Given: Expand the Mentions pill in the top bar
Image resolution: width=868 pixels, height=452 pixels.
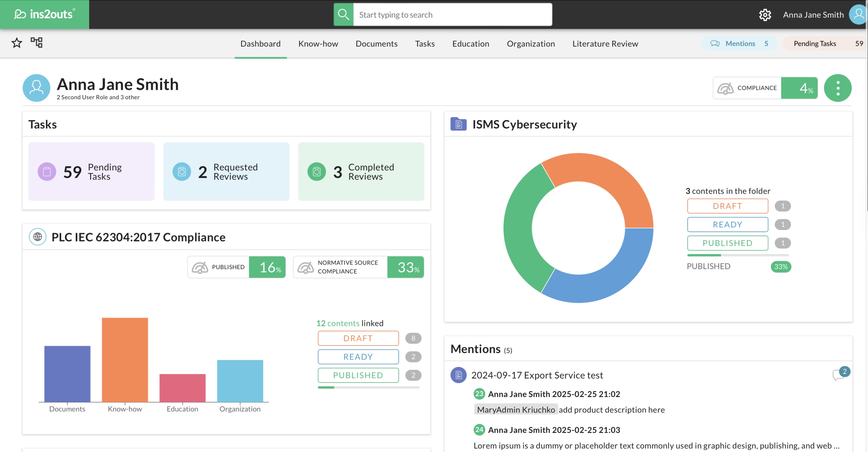Looking at the screenshot, I should click(739, 44).
